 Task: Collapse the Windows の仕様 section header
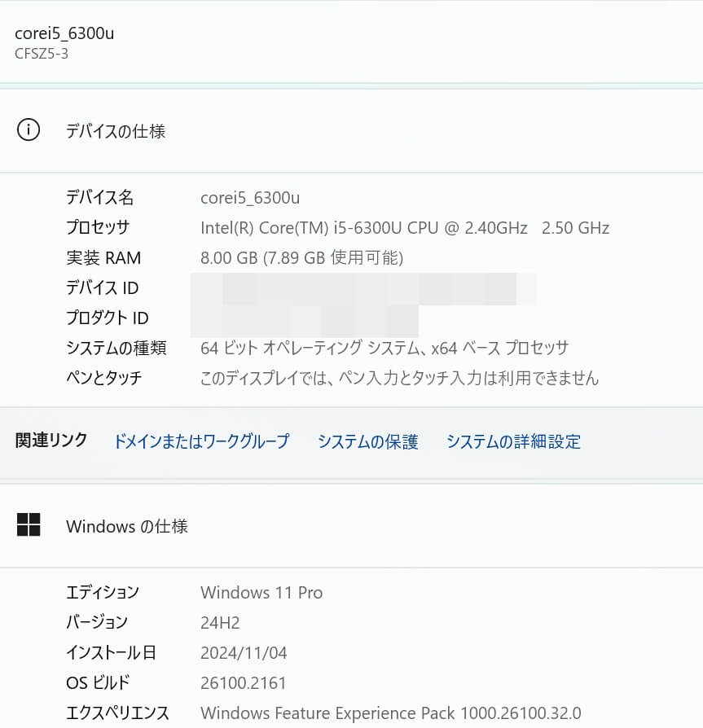click(x=352, y=525)
